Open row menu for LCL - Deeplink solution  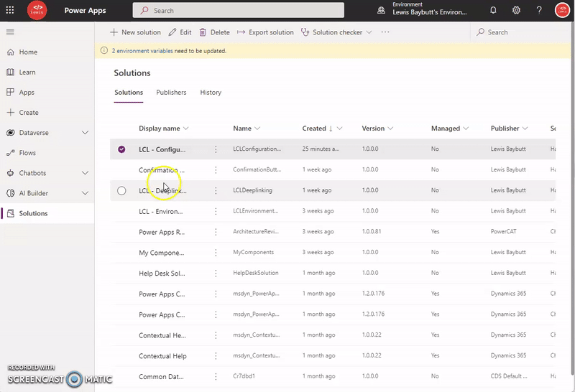tap(216, 190)
